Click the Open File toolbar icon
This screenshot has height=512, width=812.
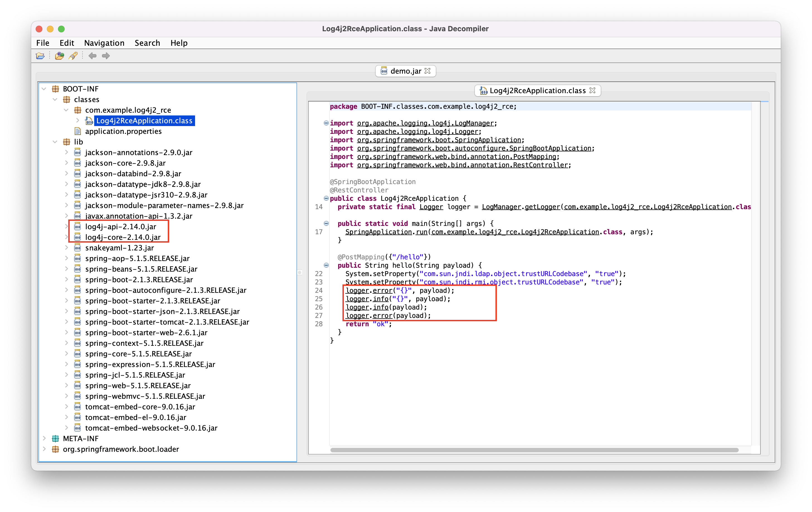pos(40,56)
